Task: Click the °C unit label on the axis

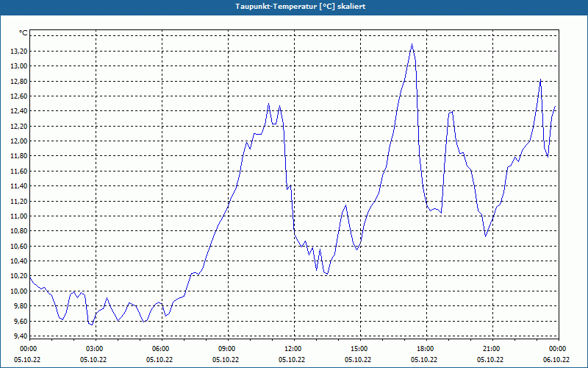Action: click(24, 33)
